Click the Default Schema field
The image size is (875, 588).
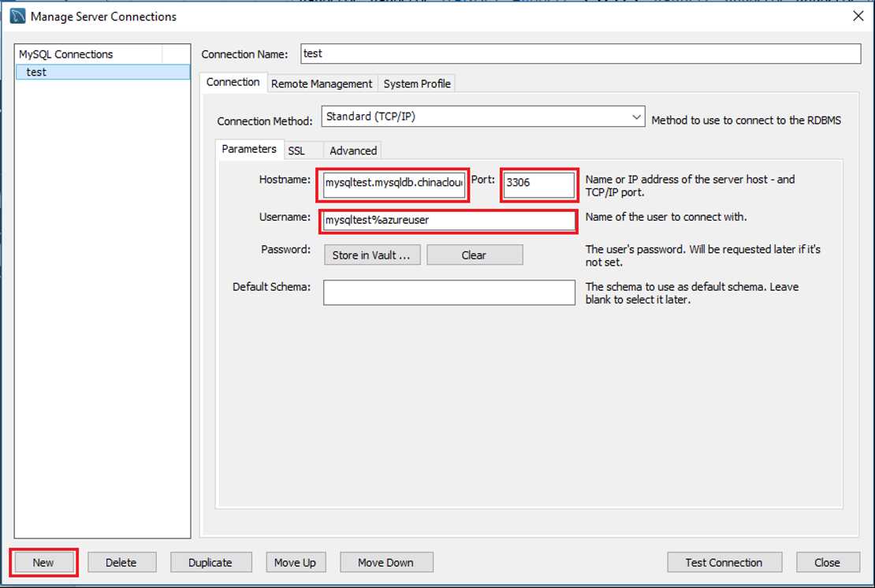tap(449, 292)
